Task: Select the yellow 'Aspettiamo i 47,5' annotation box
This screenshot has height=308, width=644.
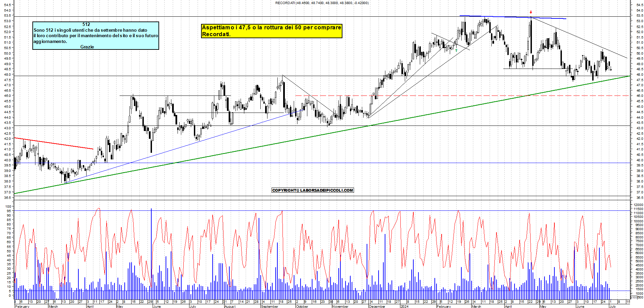Action: [x=272, y=31]
